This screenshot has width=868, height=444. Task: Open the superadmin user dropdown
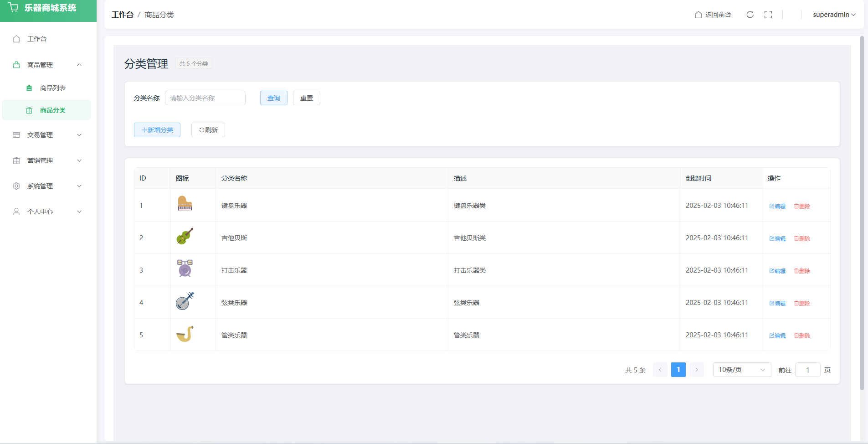834,15
